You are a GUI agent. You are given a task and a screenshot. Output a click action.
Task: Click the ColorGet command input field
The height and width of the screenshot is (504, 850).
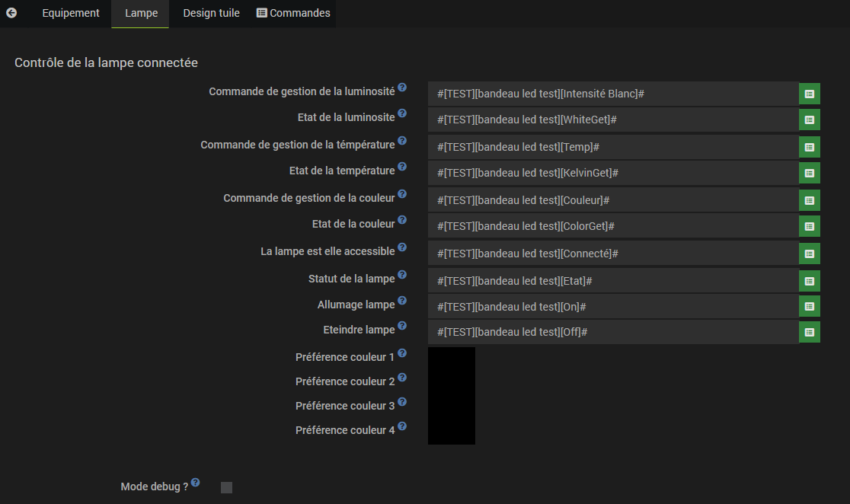click(x=613, y=227)
